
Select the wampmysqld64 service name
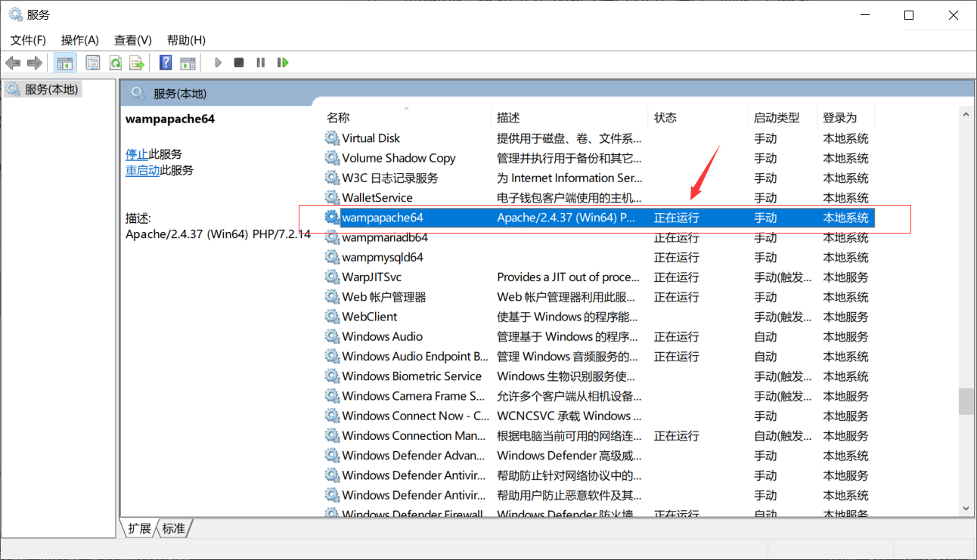click(x=383, y=257)
